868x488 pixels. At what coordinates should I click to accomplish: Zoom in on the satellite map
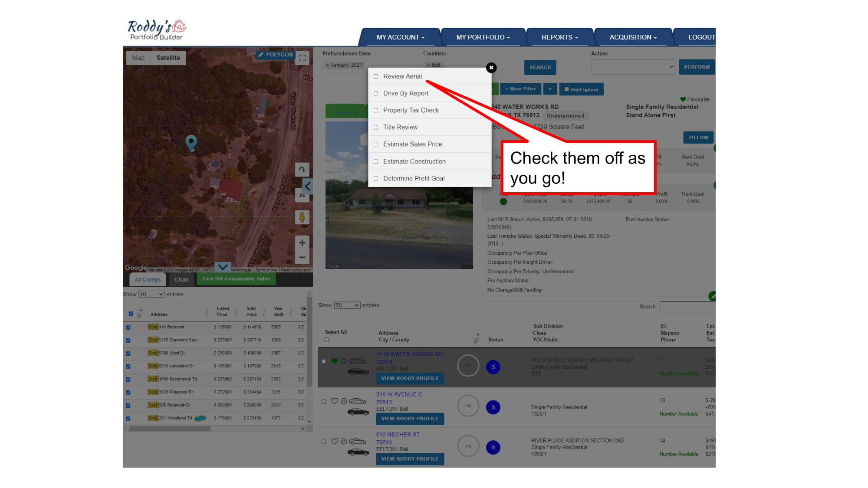(x=302, y=243)
